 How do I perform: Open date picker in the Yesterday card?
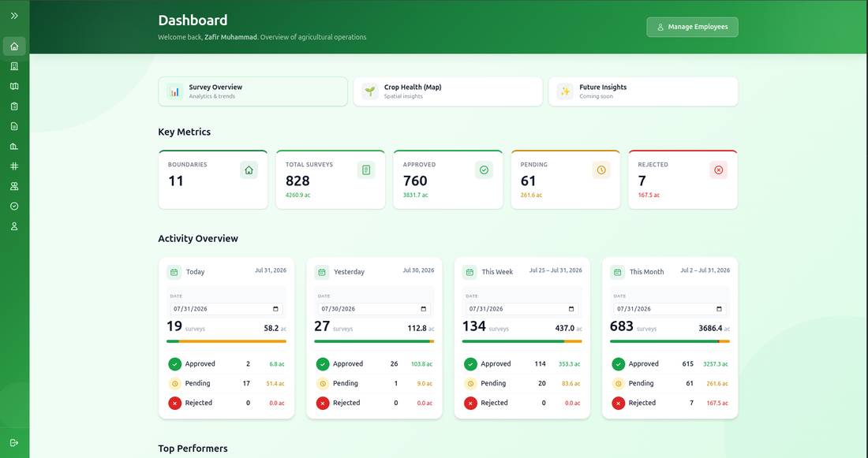(x=424, y=309)
